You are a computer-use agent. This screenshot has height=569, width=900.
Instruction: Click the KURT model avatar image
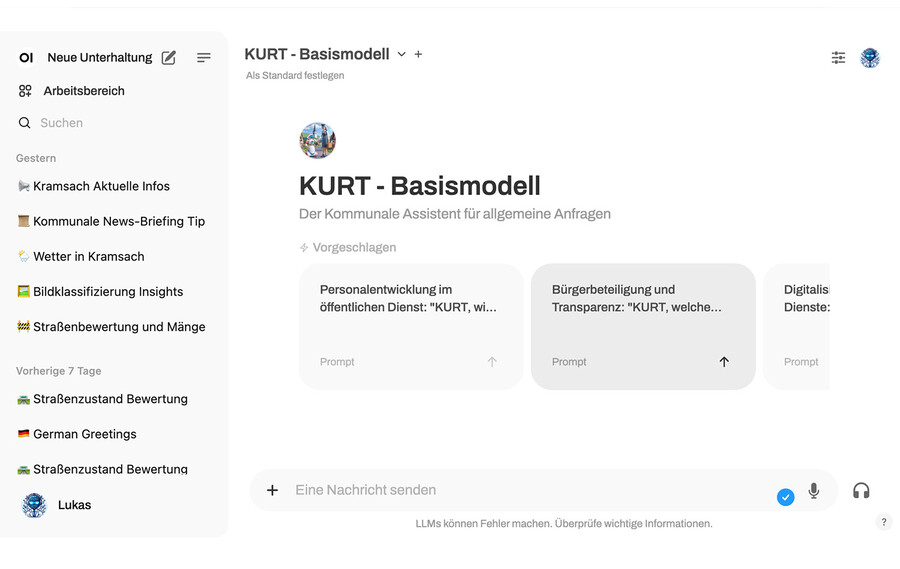click(x=317, y=140)
